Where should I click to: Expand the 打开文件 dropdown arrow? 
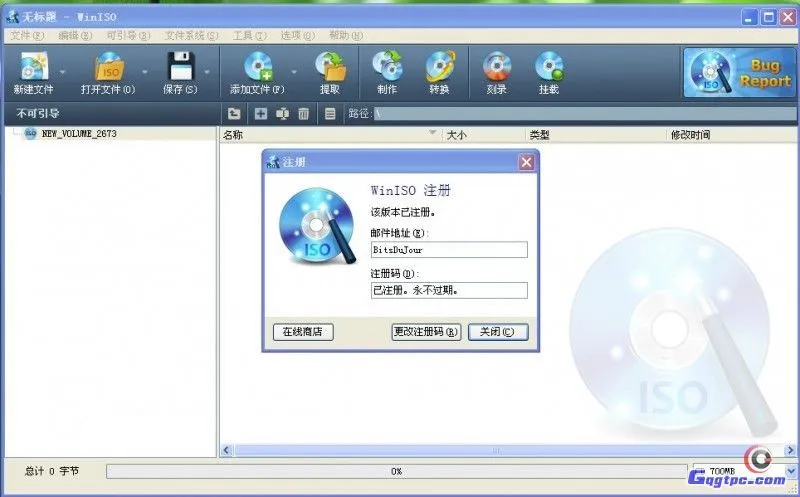pyautogui.click(x=144, y=72)
